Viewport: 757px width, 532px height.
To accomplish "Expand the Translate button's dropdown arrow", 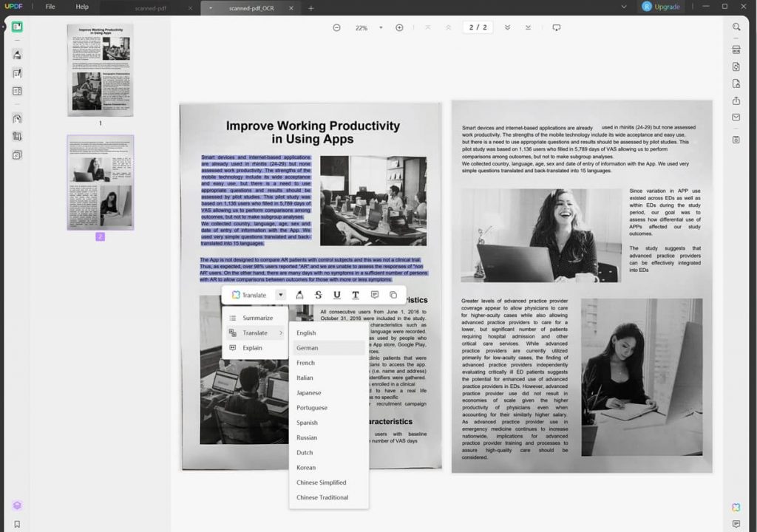I will pyautogui.click(x=281, y=295).
